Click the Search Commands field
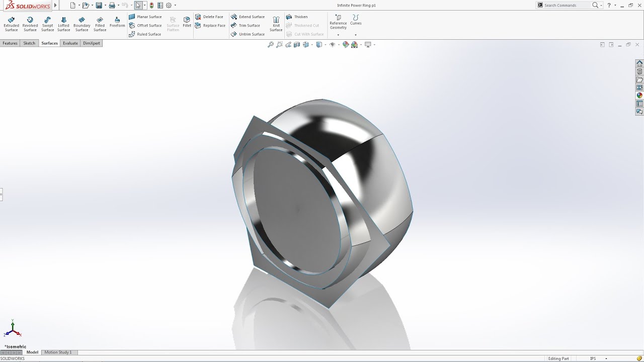The height and width of the screenshot is (362, 644). tap(567, 5)
